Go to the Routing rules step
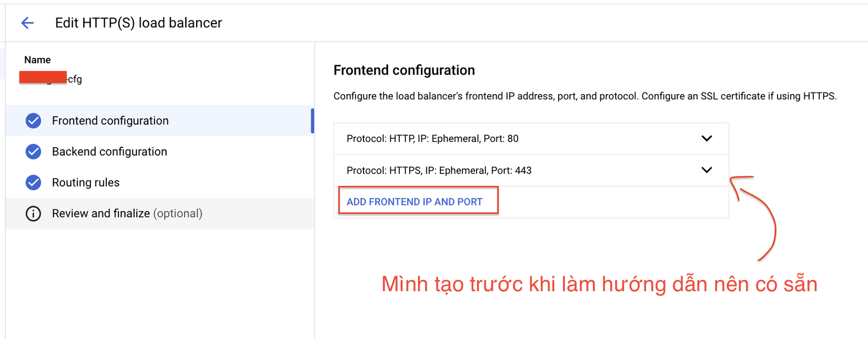 86,182
